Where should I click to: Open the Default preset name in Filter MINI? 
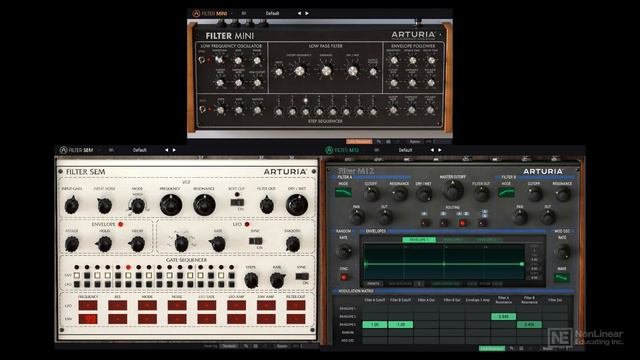click(272, 13)
